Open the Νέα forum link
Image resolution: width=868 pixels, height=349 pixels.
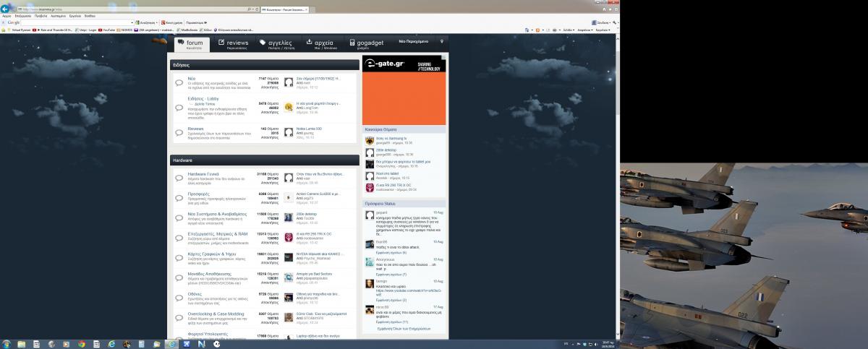(x=192, y=78)
